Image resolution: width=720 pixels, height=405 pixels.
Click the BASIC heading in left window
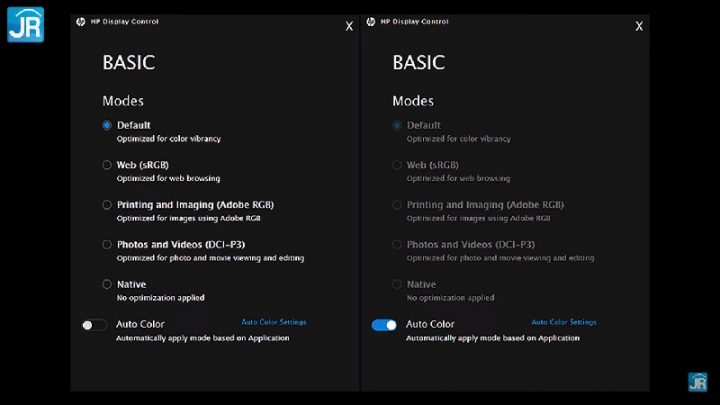(x=129, y=63)
